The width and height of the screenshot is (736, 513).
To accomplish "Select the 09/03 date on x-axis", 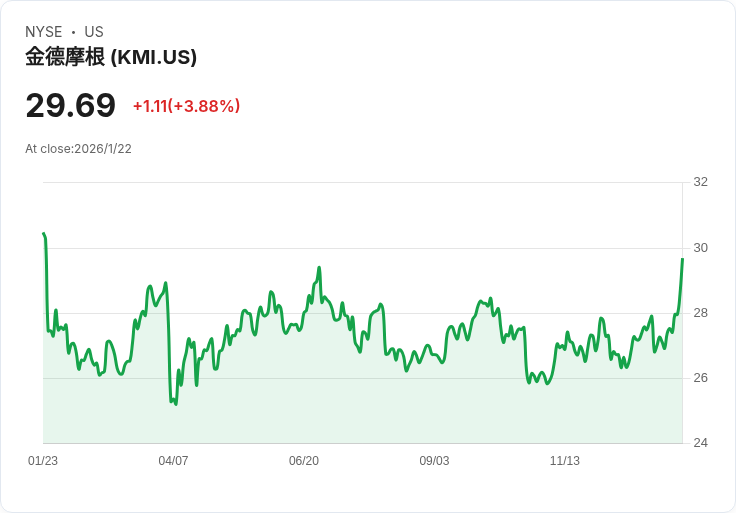I will click(x=434, y=461).
